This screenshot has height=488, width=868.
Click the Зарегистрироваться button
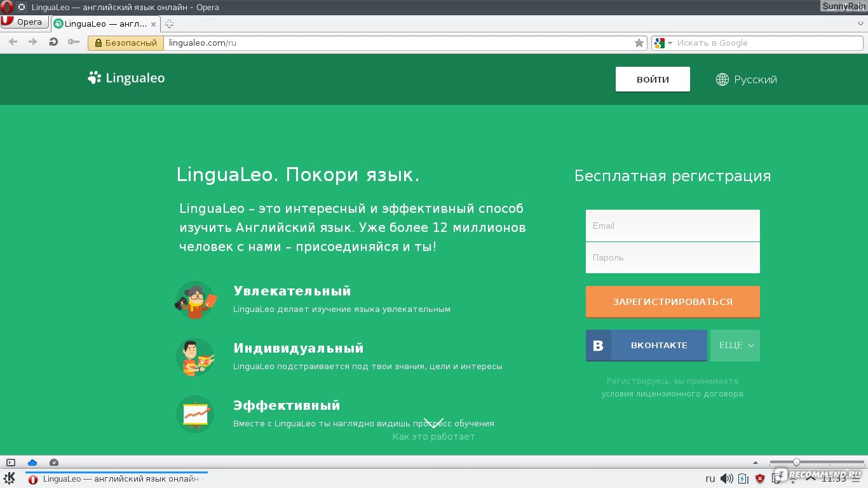[673, 302]
